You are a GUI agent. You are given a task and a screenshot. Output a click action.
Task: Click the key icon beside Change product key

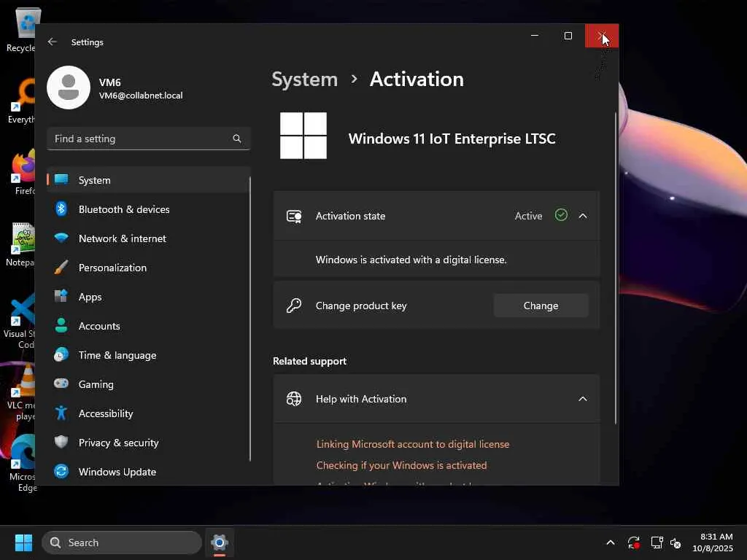click(294, 306)
